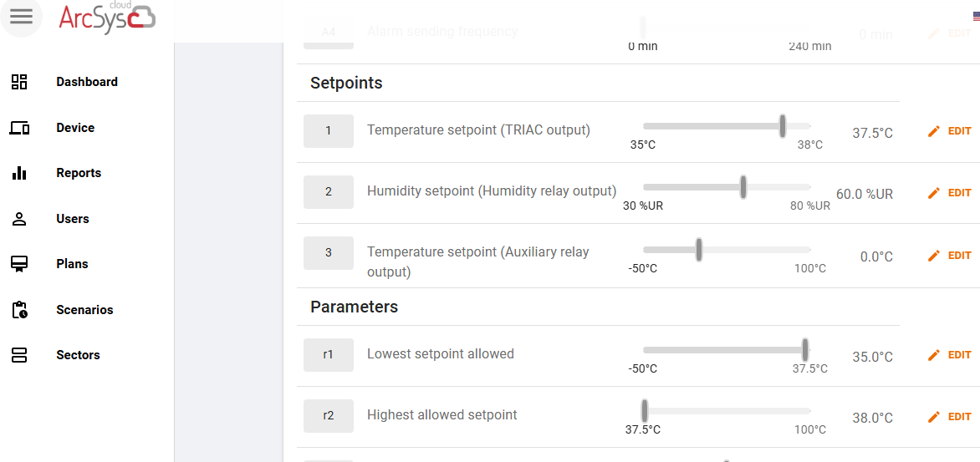Open the hamburger navigation menu
The image size is (980, 462).
[21, 16]
